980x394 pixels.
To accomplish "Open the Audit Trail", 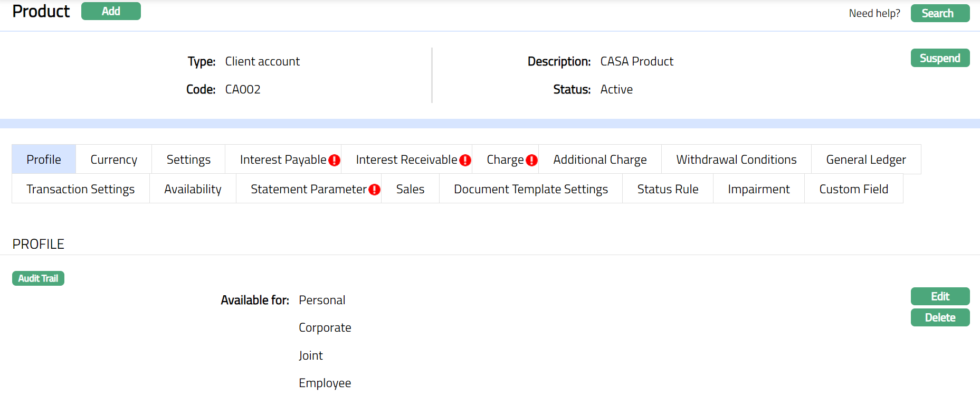I will 38,278.
